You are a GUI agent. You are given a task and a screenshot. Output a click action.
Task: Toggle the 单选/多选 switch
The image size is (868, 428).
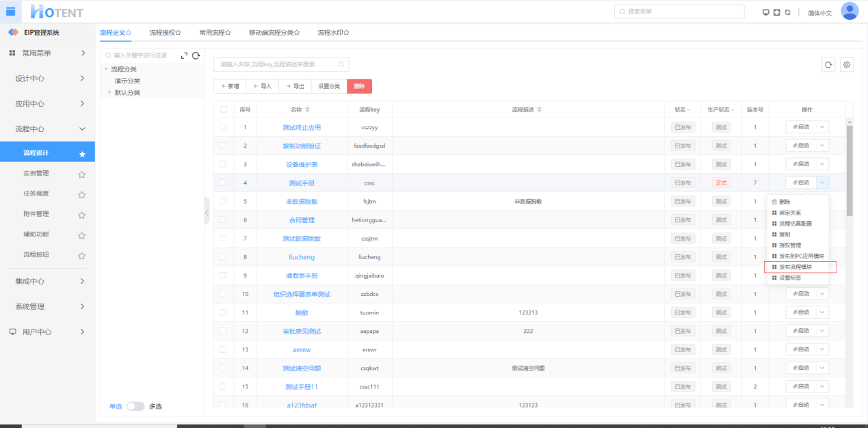click(135, 406)
